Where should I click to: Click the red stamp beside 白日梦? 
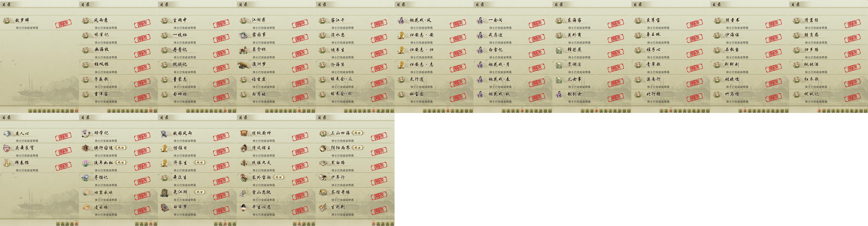click(221, 210)
